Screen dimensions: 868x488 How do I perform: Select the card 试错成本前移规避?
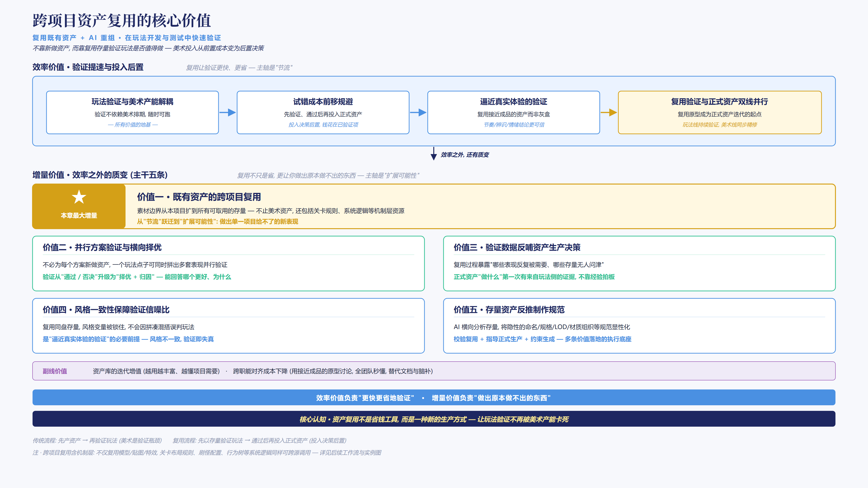tap(323, 112)
